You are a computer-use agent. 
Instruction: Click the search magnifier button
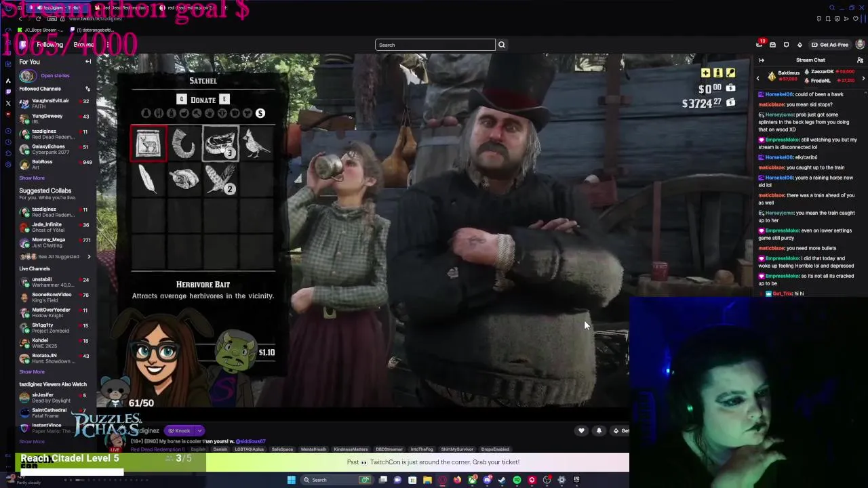tap(502, 45)
